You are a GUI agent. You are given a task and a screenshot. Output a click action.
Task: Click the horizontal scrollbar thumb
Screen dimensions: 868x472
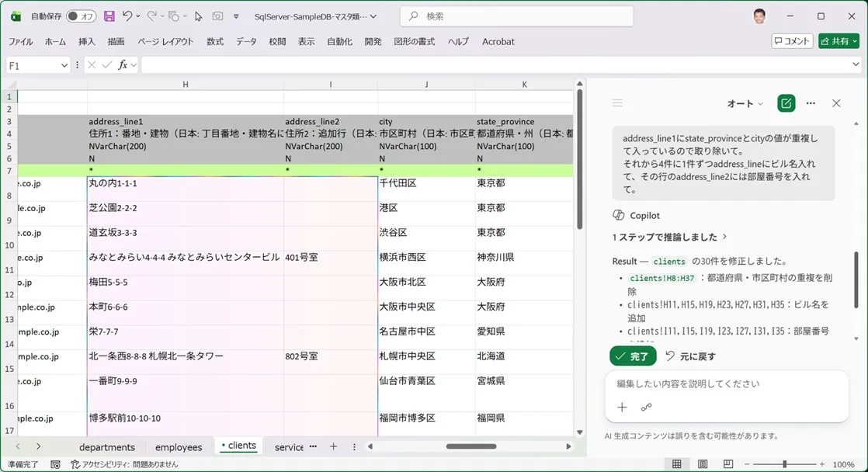[x=471, y=446]
